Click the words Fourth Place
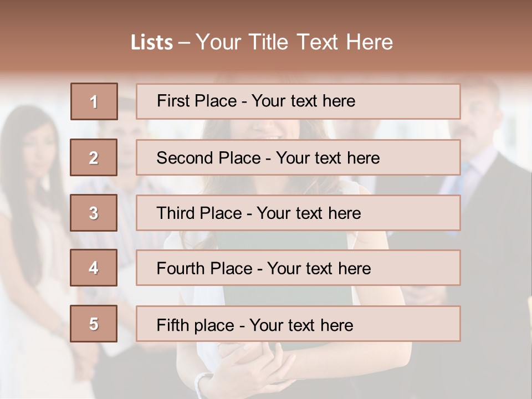Image resolution: width=532 pixels, height=399 pixels. click(x=204, y=268)
